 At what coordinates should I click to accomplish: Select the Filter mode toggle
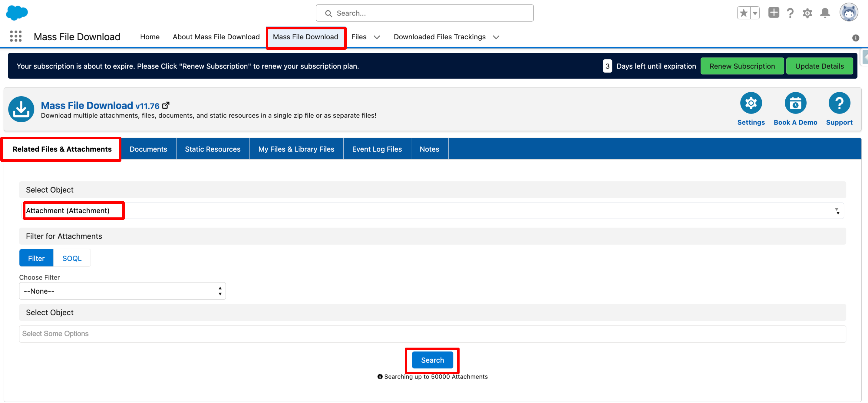[x=36, y=258]
